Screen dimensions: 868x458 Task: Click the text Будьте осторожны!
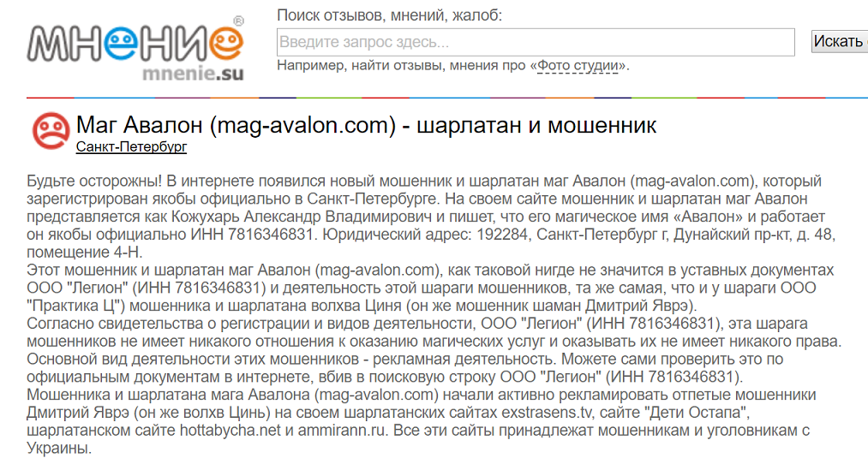tap(94, 181)
